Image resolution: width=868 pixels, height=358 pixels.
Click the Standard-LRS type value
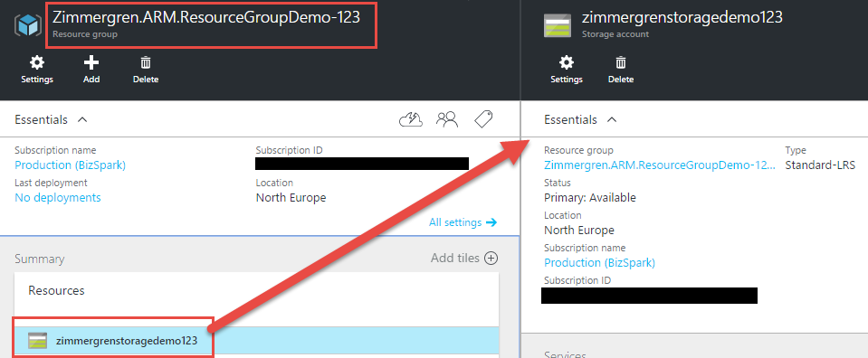(820, 165)
